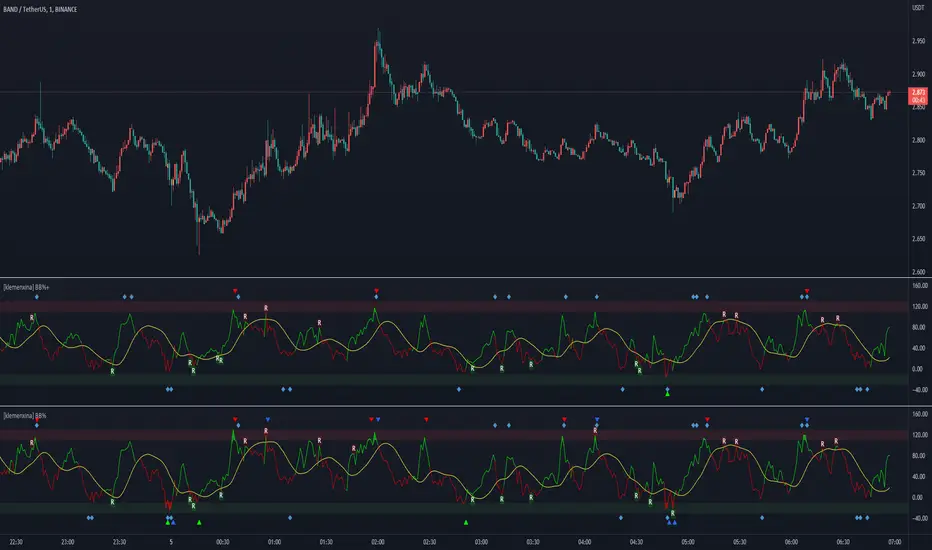Click the green up triangle near 03:00 in BB% pane
Viewport: 932px width, 550px height.
[x=466, y=522]
